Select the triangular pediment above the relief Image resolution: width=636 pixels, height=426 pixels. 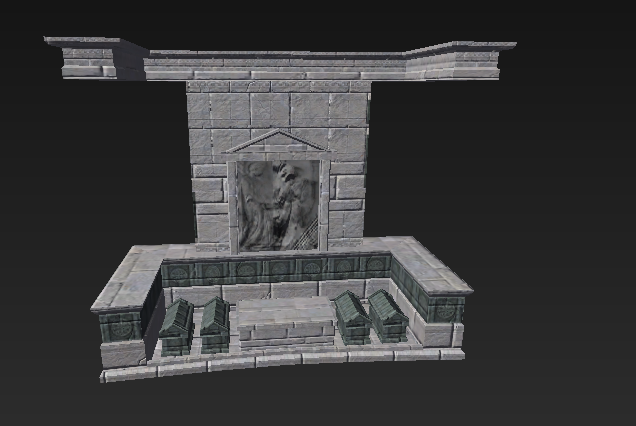(278, 143)
